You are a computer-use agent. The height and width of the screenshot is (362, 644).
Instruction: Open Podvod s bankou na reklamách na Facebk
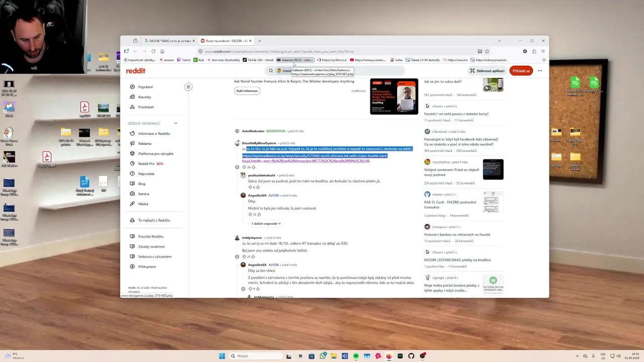pos(457,235)
